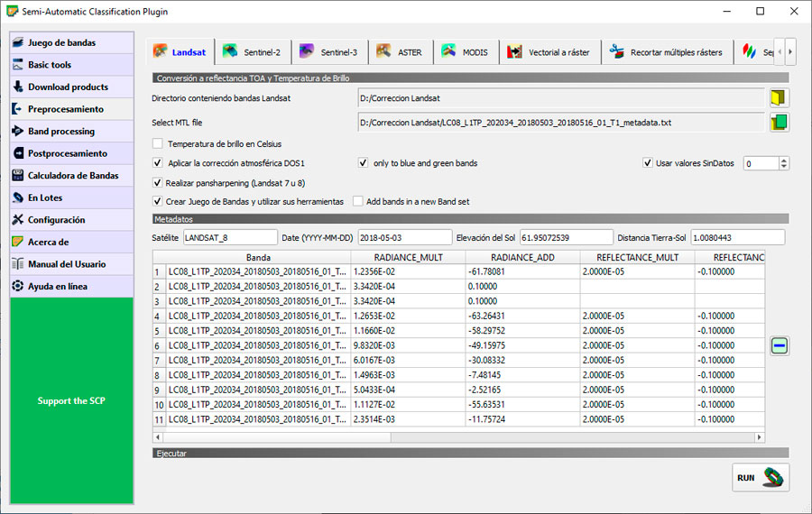Open the Preprocesamiento section
This screenshot has height=514, width=812.
(x=71, y=109)
